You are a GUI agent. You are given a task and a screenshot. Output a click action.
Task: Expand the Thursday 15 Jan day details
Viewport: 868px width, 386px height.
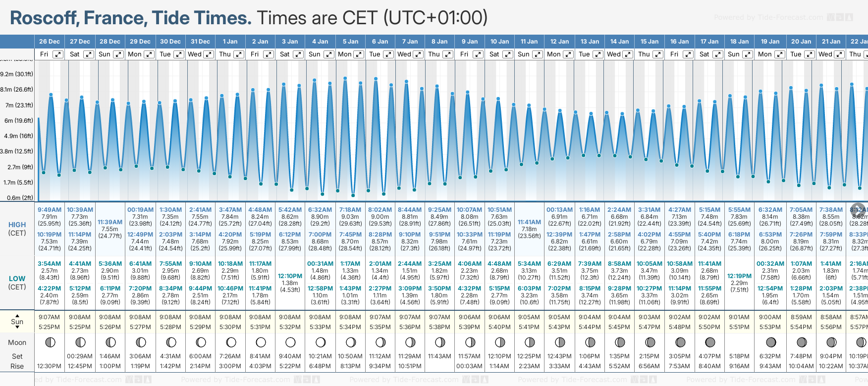658,54
